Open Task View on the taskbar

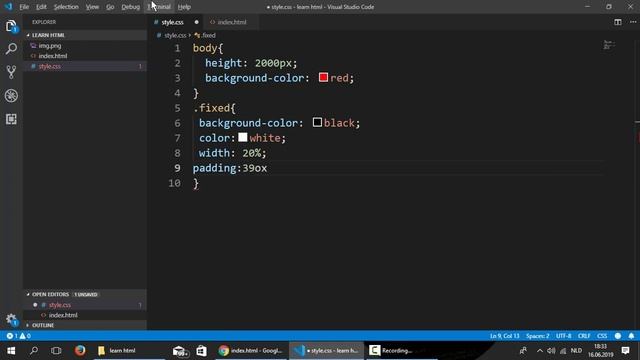coord(56,351)
